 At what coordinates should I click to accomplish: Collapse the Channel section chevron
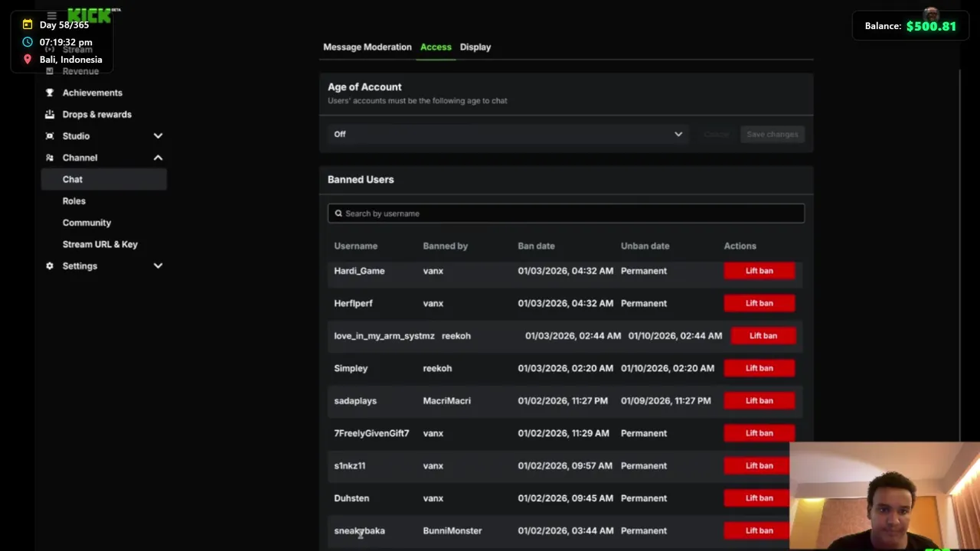[158, 158]
